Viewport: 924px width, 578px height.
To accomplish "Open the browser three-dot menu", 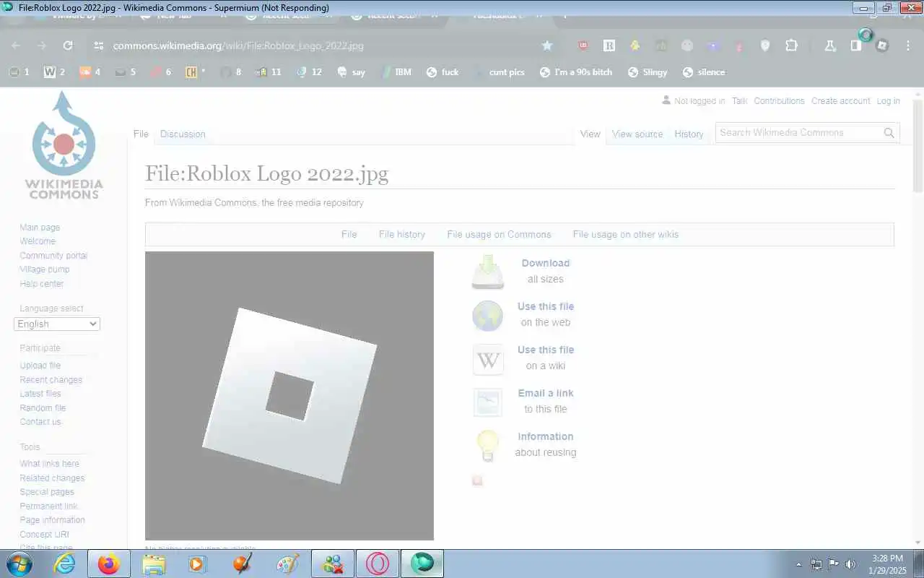I will (x=907, y=46).
